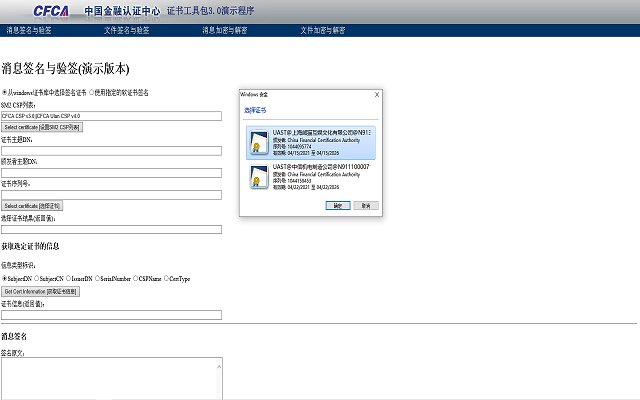Select the CertType info type
The width and height of the screenshot is (640, 400).
166,278
